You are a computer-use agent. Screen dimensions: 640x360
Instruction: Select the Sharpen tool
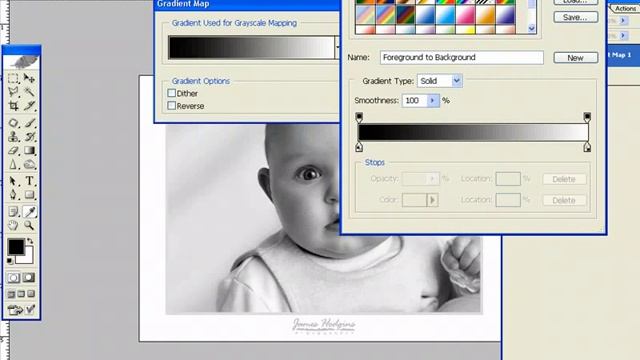[x=13, y=164]
